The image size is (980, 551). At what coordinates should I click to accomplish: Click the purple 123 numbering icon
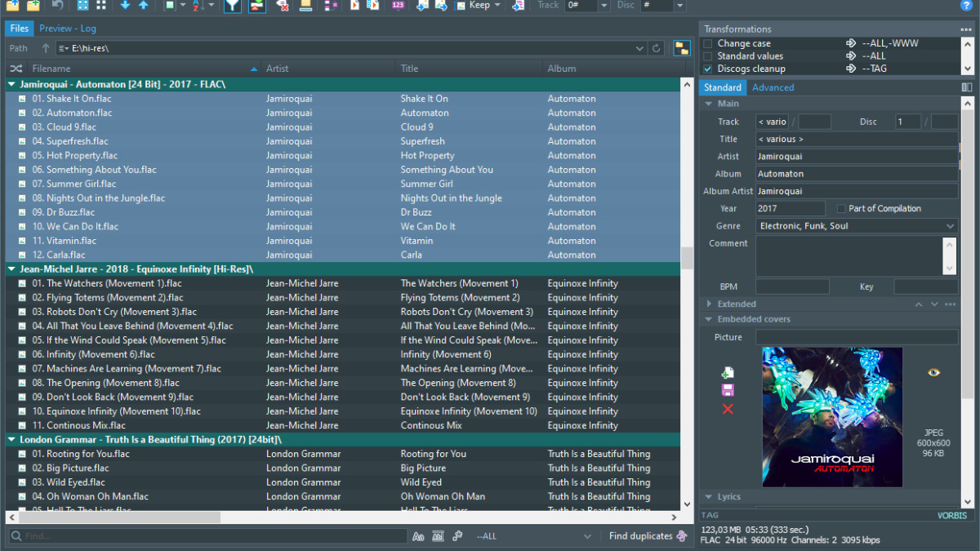(398, 6)
